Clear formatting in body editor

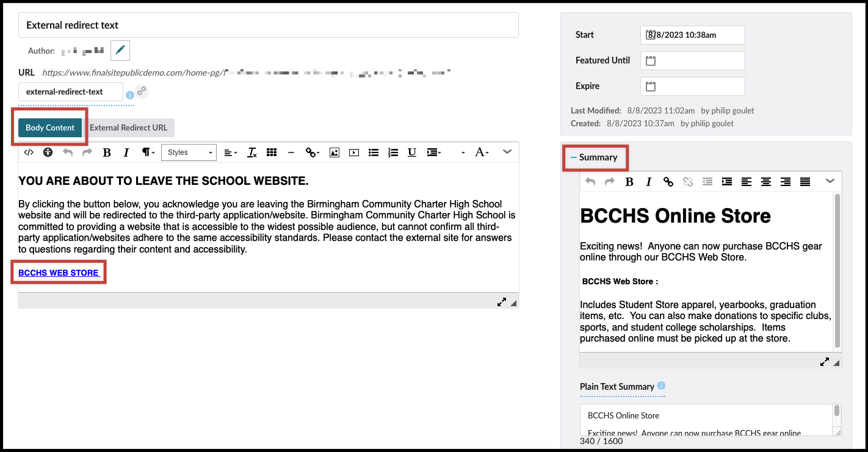252,152
